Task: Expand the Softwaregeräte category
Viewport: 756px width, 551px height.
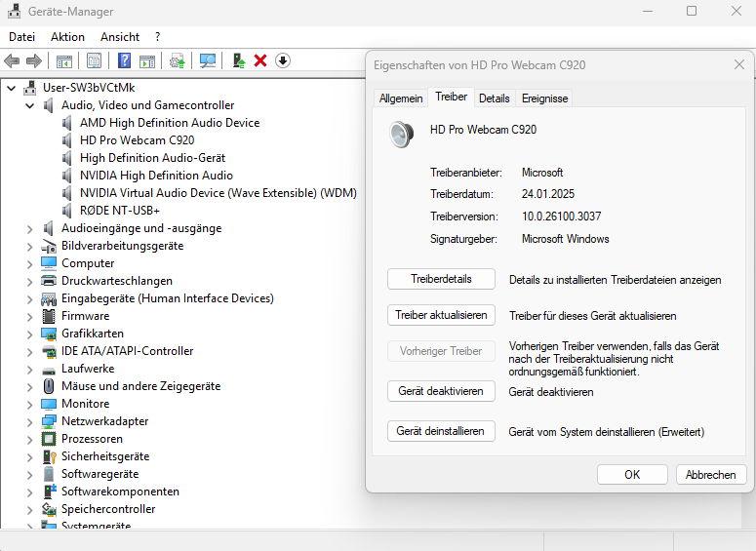Action: click(x=30, y=475)
